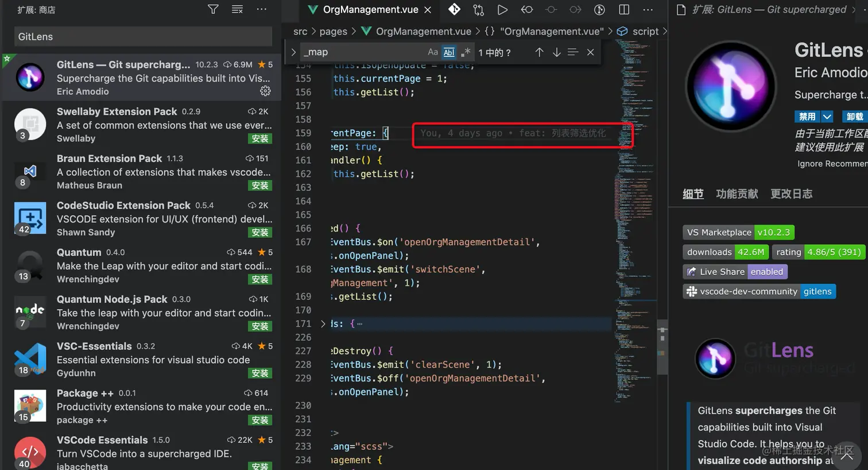Expand folded region at line 171

(x=323, y=324)
